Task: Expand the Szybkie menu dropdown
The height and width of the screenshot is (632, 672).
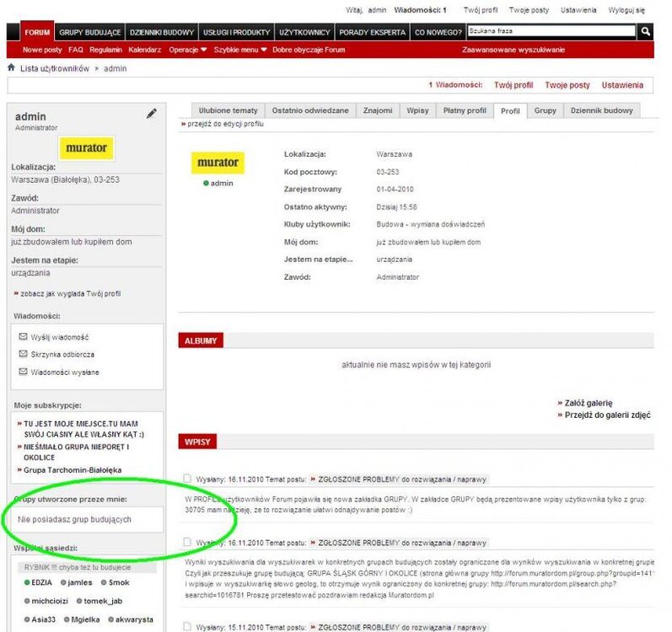Action: [x=240, y=50]
